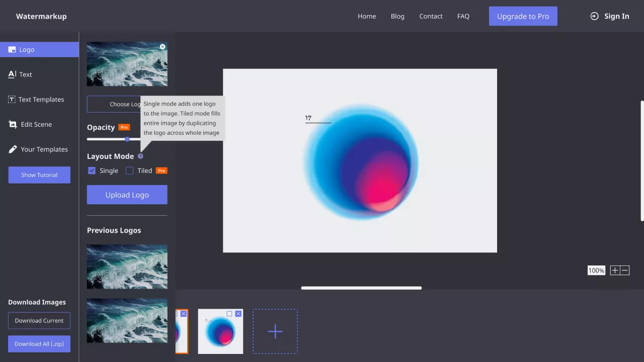644x362 pixels.
Task: Click the Layout Mode help question-mark icon
Action: [x=140, y=156]
